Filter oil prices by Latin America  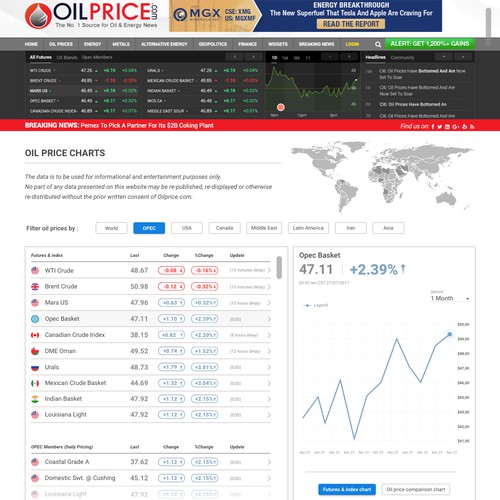[308, 228]
